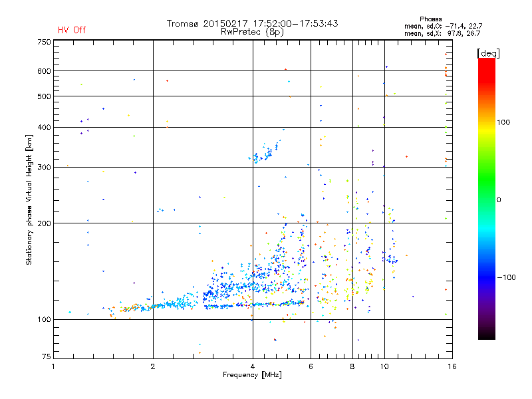Screen dimensions: 532x399
Task: Click the blue echo cluster above 300 km near 4 MHz
Action: click(265, 152)
